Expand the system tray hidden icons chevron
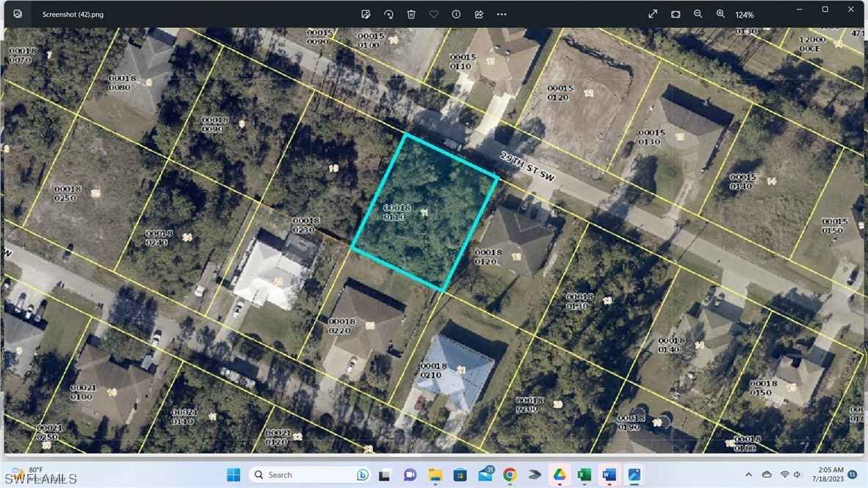The image size is (868, 488). click(748, 475)
